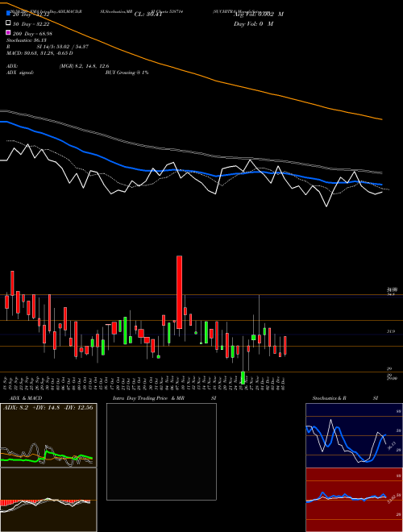The image size is (403, 532).
Task: Click the ADX line chart panel
Action: (48, 435)
